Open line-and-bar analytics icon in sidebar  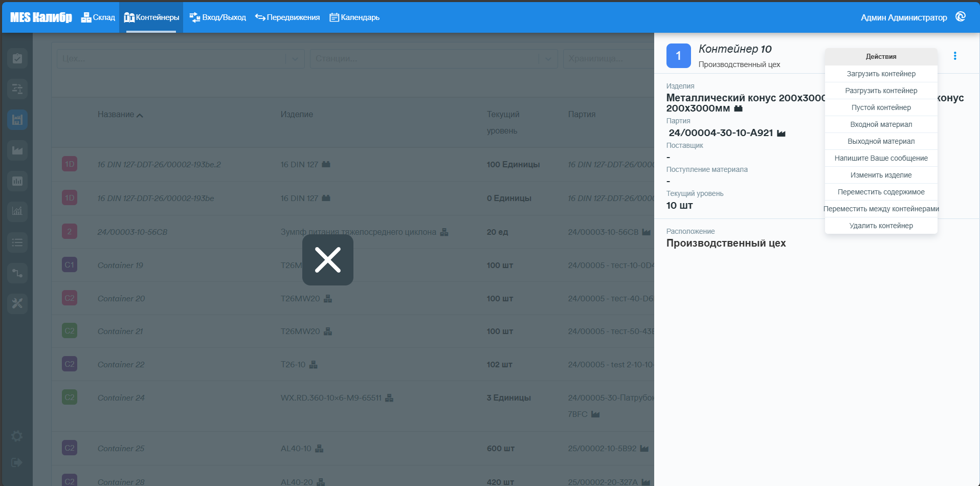(17, 211)
